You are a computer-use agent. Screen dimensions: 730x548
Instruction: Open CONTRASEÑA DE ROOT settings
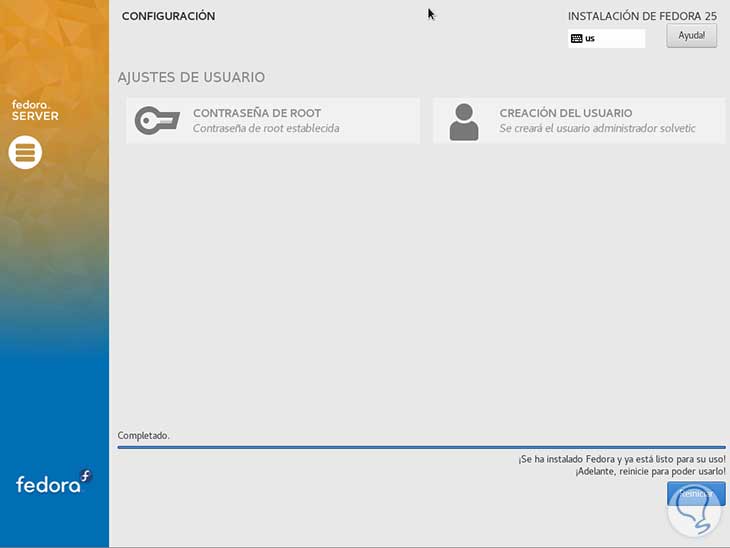[273, 121]
